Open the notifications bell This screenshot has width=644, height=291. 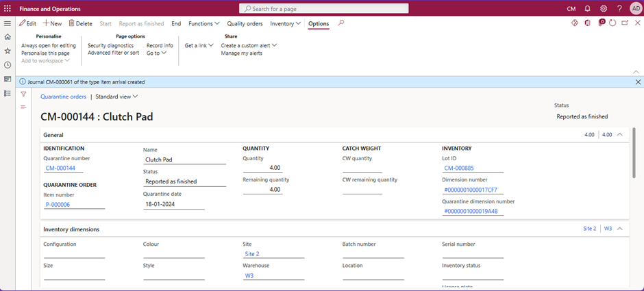point(587,9)
